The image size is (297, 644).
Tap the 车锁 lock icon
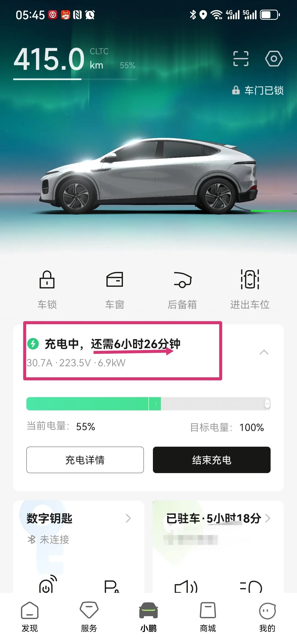47,280
